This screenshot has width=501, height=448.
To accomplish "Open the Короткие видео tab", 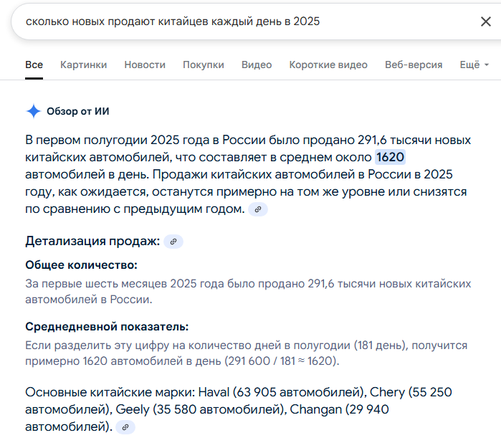I will click(328, 65).
